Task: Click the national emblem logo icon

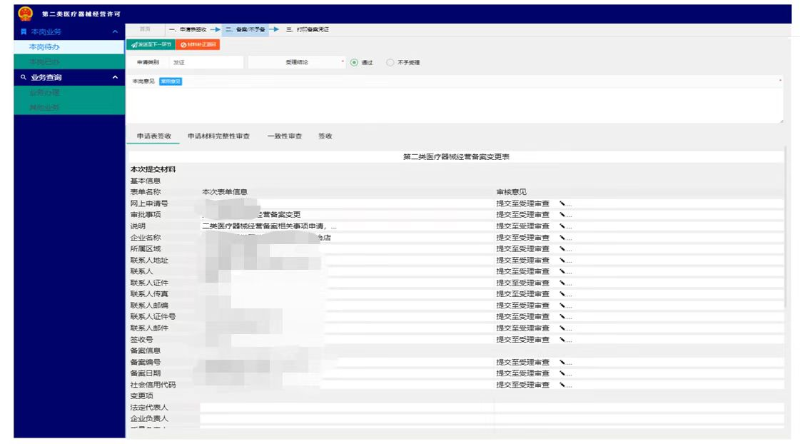Action: click(25, 14)
